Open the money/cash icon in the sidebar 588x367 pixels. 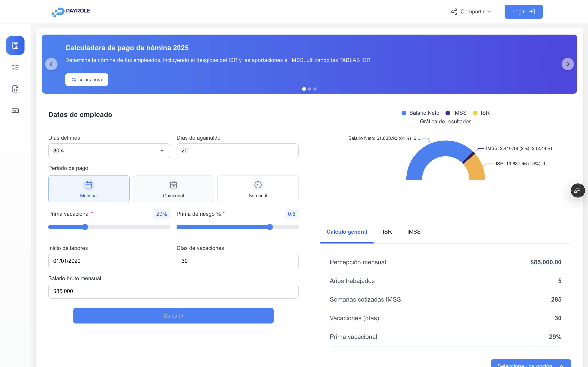(x=15, y=111)
